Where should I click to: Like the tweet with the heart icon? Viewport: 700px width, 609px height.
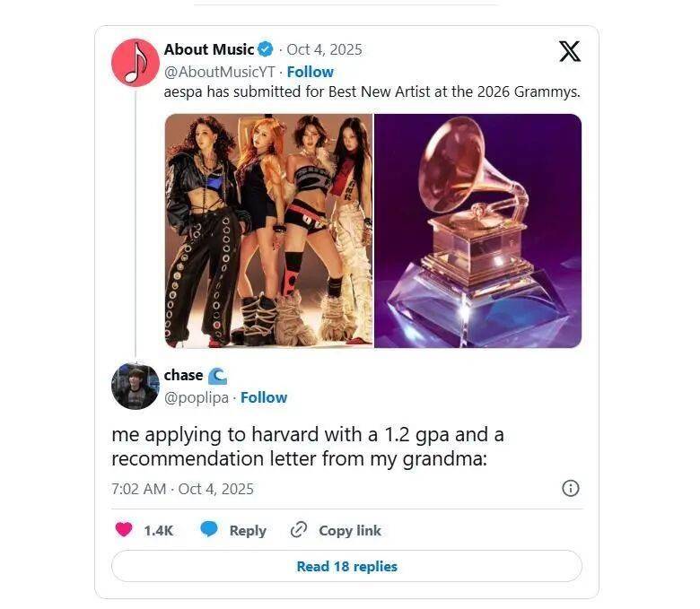(124, 530)
